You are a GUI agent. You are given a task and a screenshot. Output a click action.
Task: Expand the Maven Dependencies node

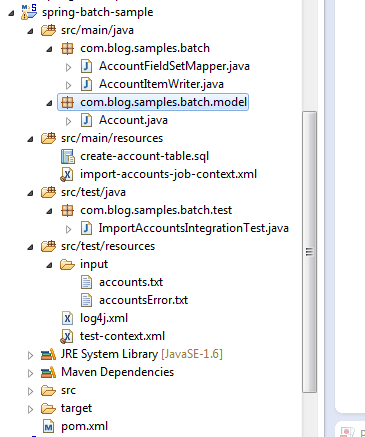click(x=30, y=373)
